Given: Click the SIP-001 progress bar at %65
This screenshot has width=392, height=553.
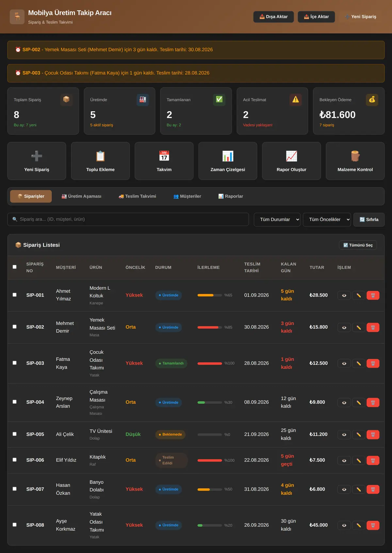Looking at the screenshot, I should pyautogui.click(x=210, y=295).
